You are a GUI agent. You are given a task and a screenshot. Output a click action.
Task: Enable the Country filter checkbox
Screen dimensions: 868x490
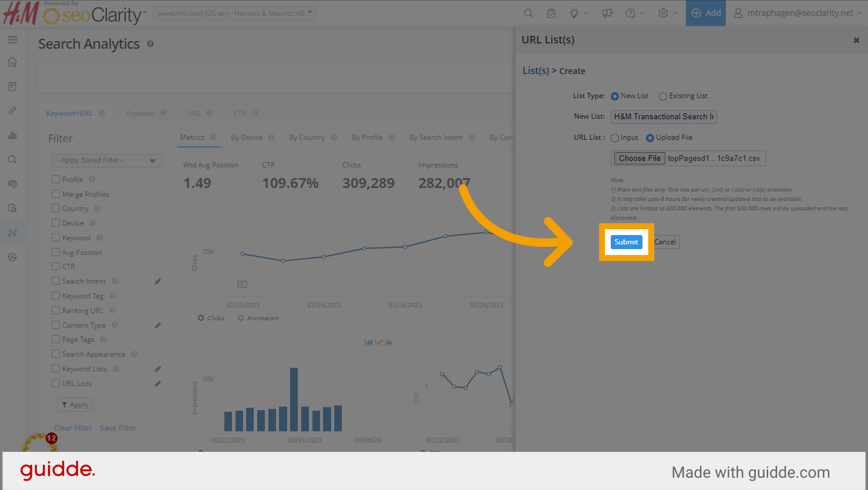56,208
